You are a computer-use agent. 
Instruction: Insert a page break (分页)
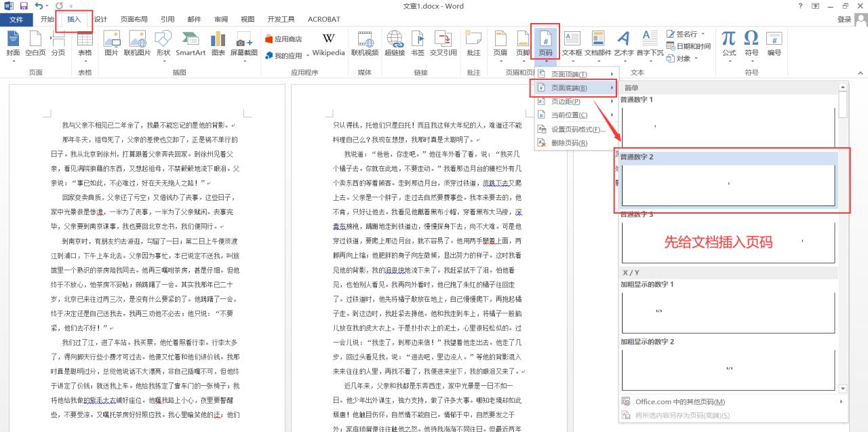point(58,45)
